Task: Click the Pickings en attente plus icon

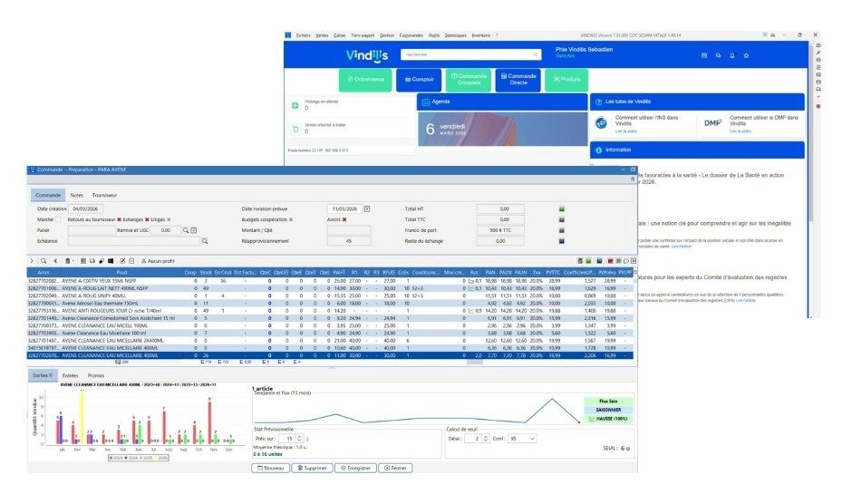Action: pos(295,106)
